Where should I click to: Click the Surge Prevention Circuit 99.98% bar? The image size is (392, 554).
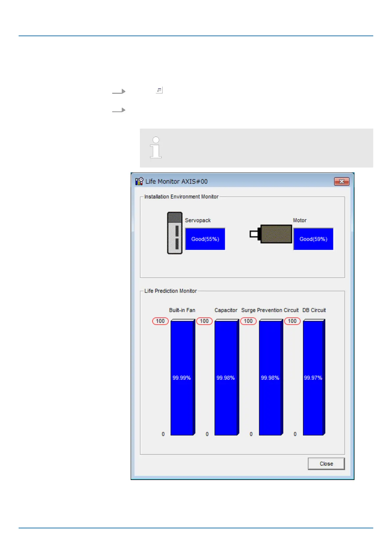pos(271,377)
